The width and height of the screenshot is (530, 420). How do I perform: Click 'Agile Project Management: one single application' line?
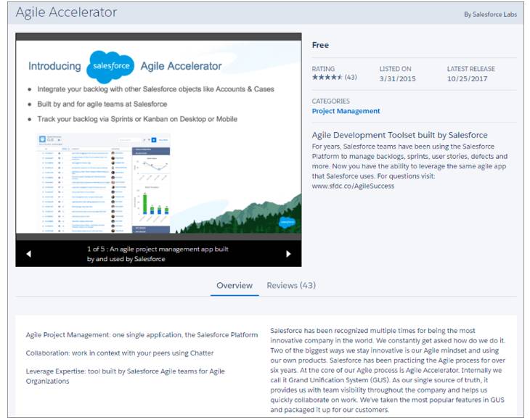click(x=142, y=335)
